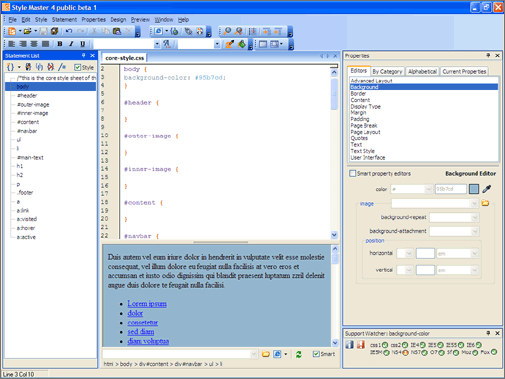Open the font size toolbar dropdown

point(217,44)
